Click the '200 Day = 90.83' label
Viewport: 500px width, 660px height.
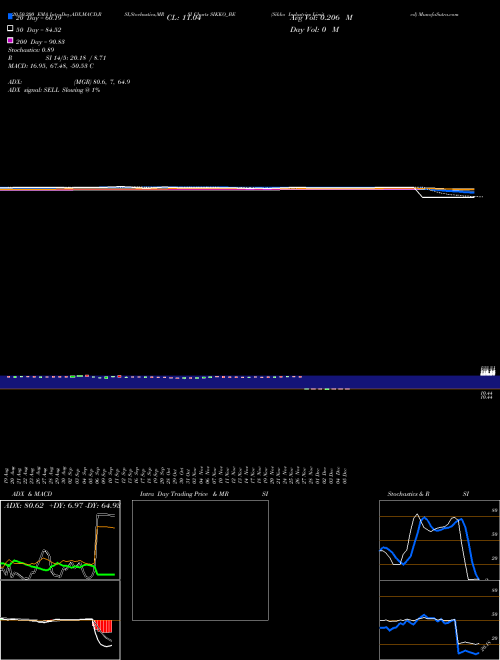pyautogui.click(x=40, y=42)
